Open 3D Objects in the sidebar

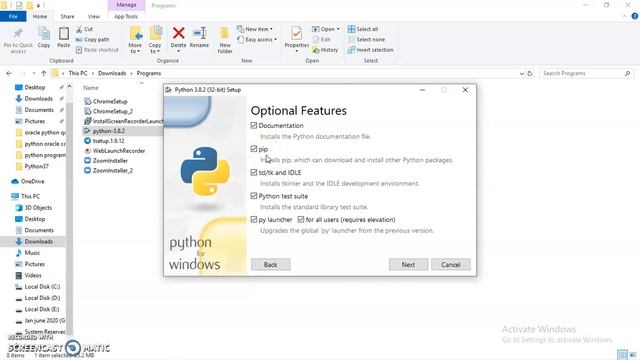[33, 207]
